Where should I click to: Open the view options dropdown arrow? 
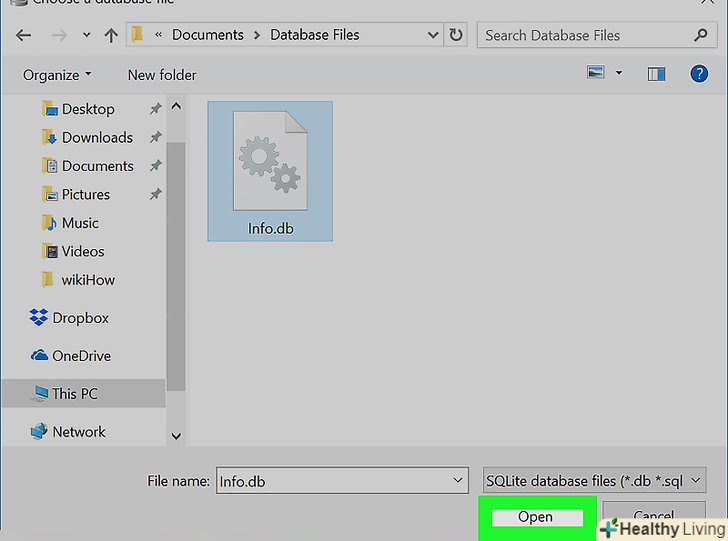[x=619, y=73]
